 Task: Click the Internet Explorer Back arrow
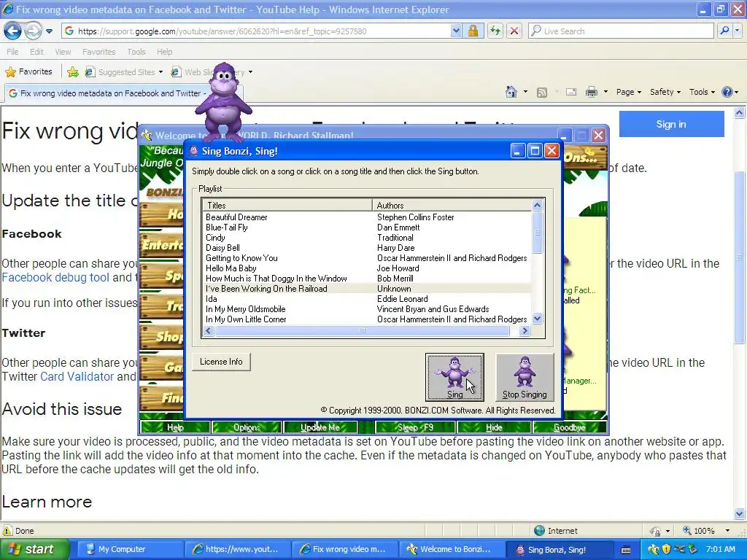point(13,31)
